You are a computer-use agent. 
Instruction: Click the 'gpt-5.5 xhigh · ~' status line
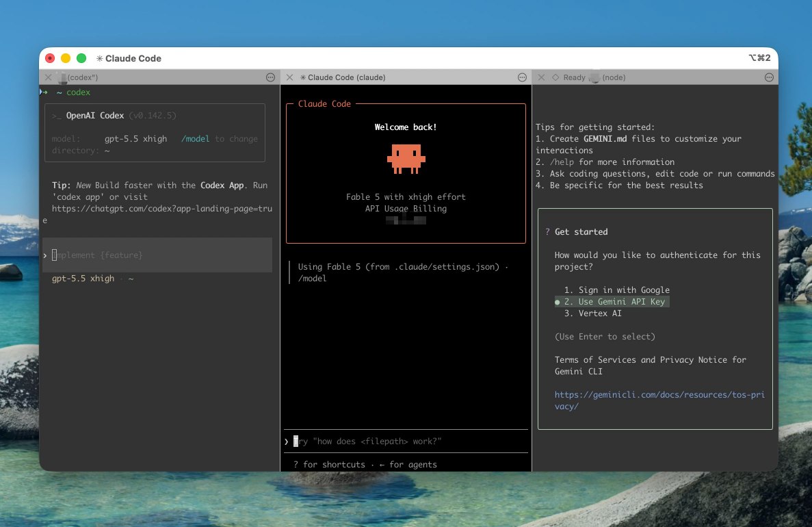(93, 279)
